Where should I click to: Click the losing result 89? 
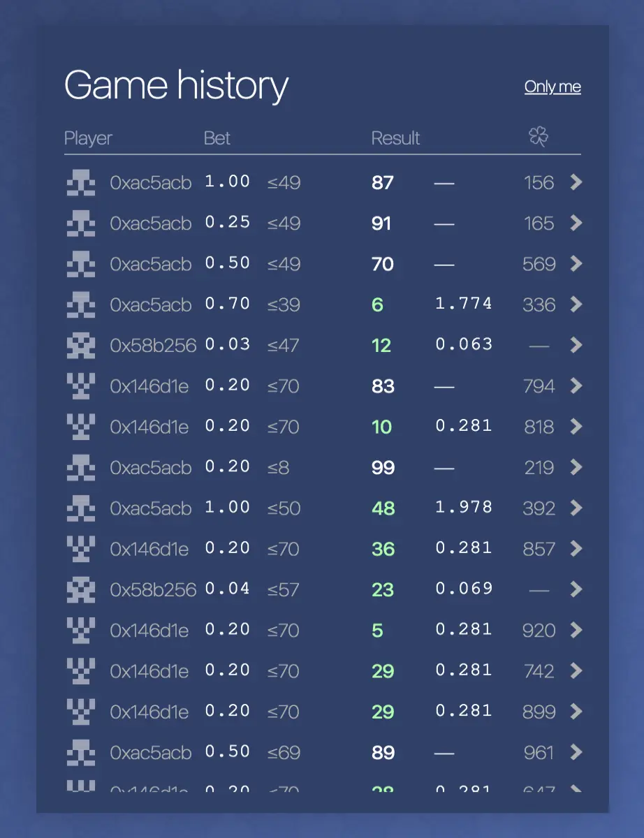click(x=383, y=752)
